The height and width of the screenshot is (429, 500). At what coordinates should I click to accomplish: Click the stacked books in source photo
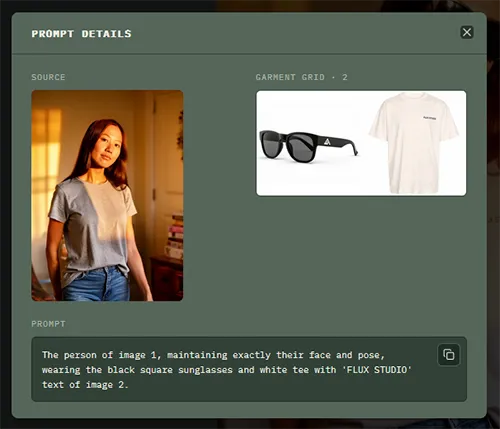point(175,237)
